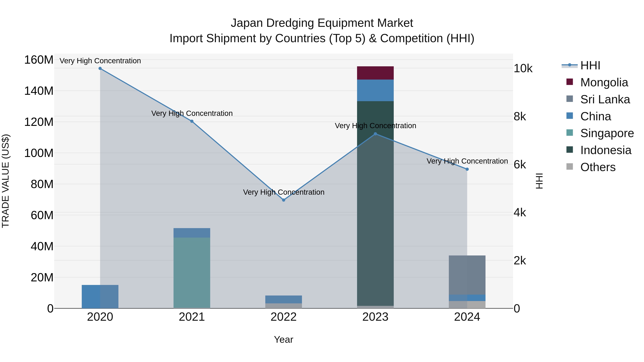This screenshot has height=362, width=644.
Task: Click the right-side HHI axis title
Action: [540, 181]
